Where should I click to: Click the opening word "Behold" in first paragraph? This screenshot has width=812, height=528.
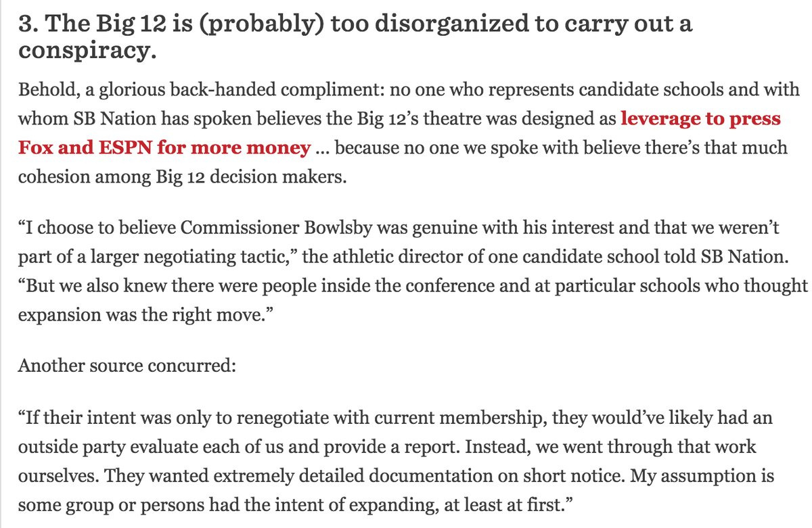tap(42, 93)
